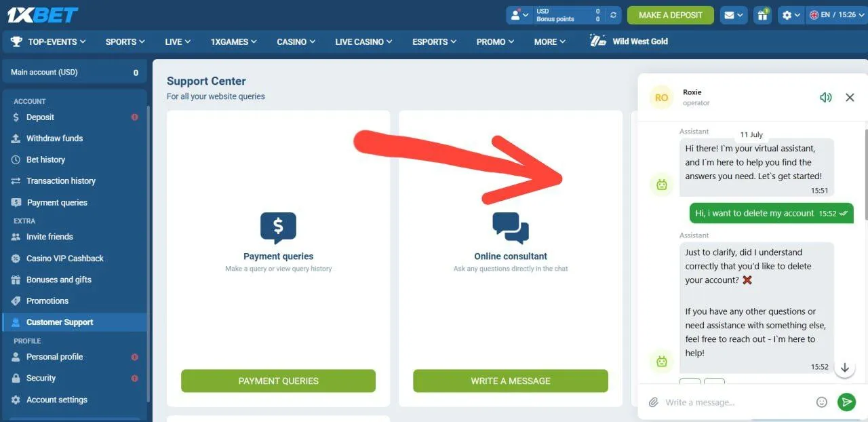Mute chat sound with speaker icon
The height and width of the screenshot is (422, 868).
click(825, 98)
